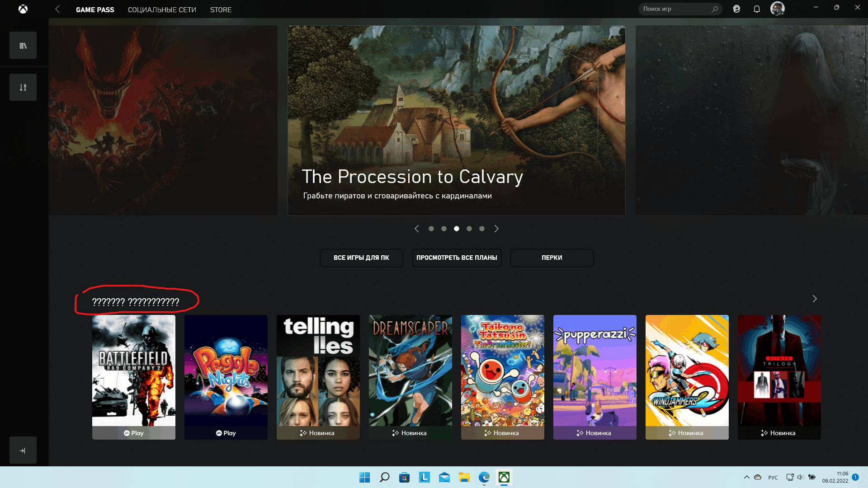
Task: Click the Новинка label under Hitman Trilogy
Action: 778,433
